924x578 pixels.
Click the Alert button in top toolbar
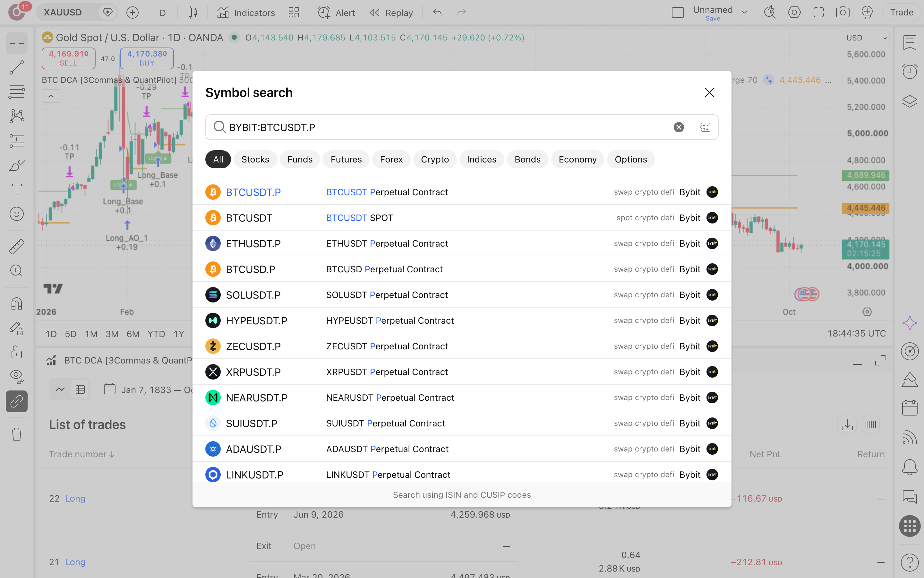(336, 13)
